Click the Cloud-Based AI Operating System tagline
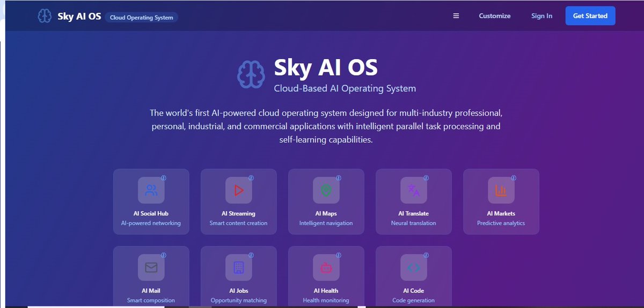The image size is (644, 308). coord(345,88)
